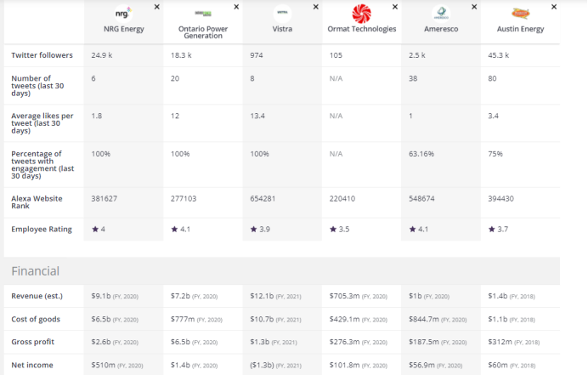Click the Austin Energy logo

[520, 13]
